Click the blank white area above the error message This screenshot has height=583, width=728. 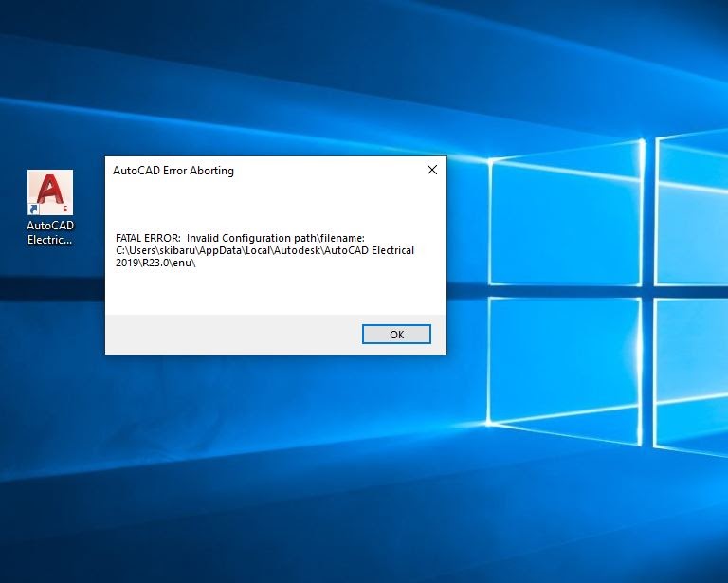point(275,204)
